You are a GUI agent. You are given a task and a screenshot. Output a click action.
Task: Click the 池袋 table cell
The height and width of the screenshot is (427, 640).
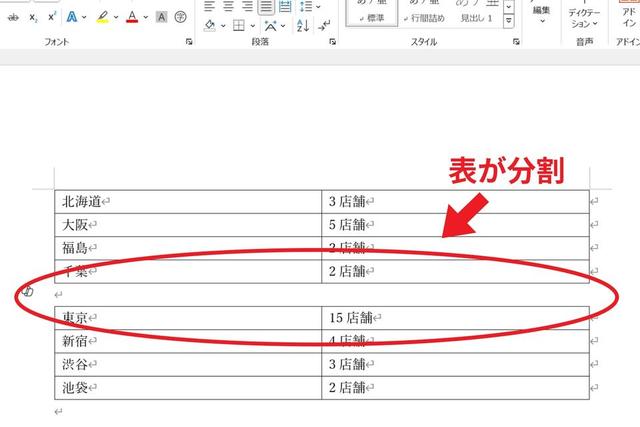(x=188, y=388)
